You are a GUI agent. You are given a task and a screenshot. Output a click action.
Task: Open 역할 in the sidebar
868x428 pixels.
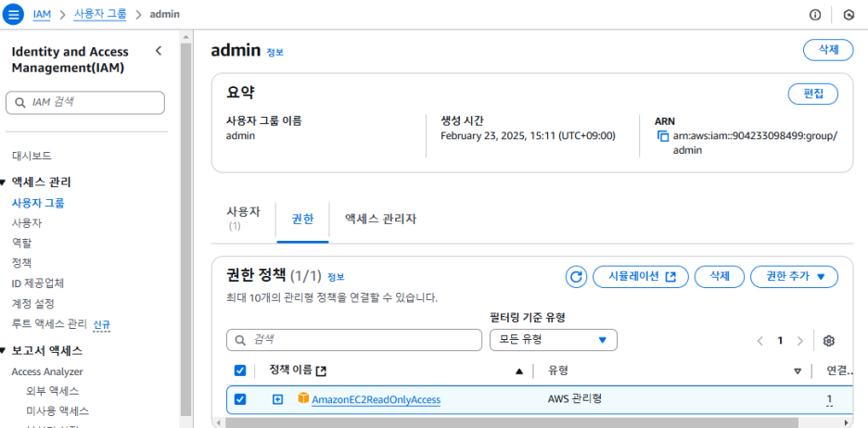21,243
